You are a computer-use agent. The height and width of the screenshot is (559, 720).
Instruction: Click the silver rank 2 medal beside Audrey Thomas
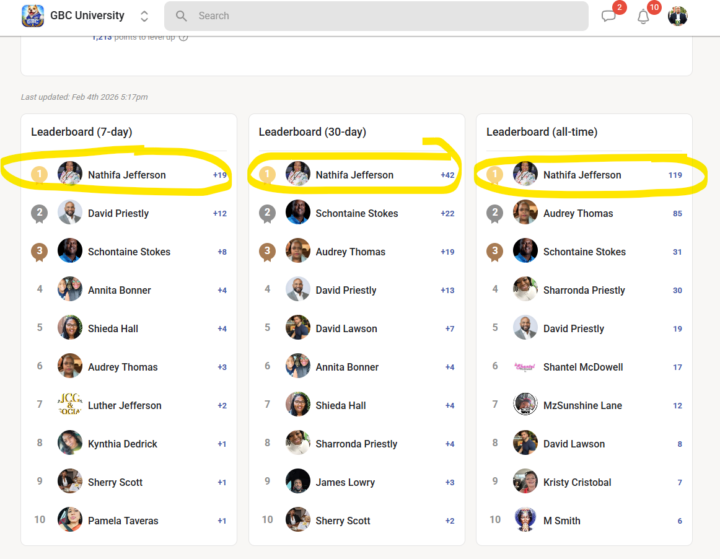point(495,213)
